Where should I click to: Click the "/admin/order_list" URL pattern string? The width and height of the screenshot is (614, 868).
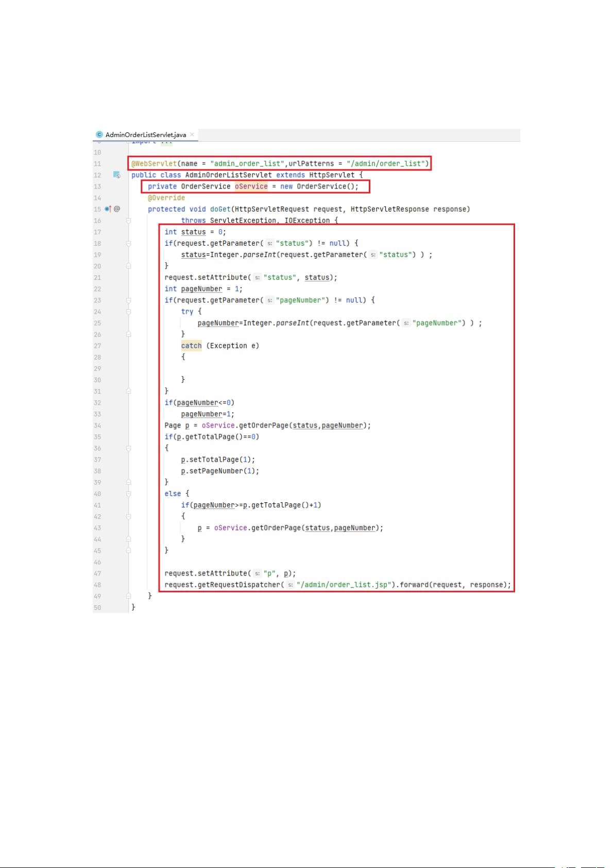point(385,164)
